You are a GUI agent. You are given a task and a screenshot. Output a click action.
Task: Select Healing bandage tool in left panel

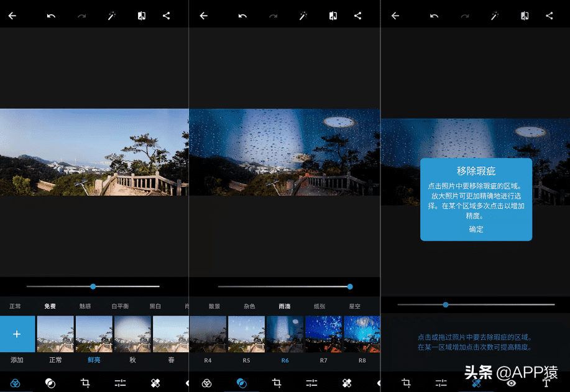pyautogui.click(x=155, y=383)
